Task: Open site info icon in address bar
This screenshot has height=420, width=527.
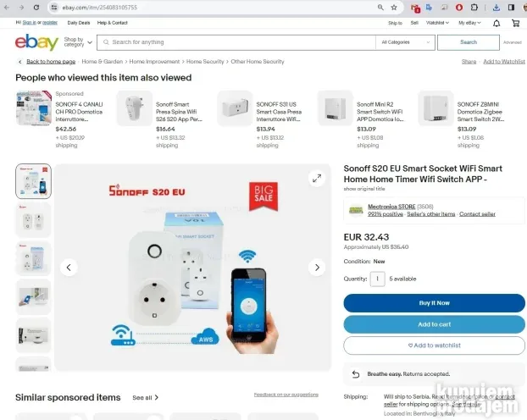Action: point(54,8)
